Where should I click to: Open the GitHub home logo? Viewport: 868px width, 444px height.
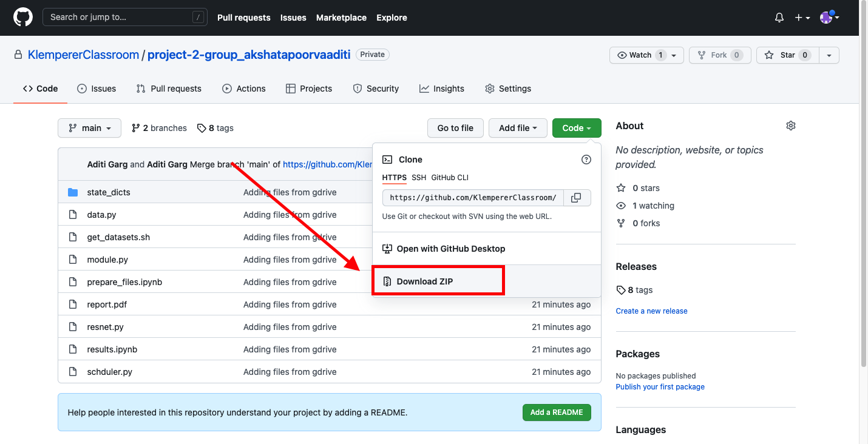23,18
